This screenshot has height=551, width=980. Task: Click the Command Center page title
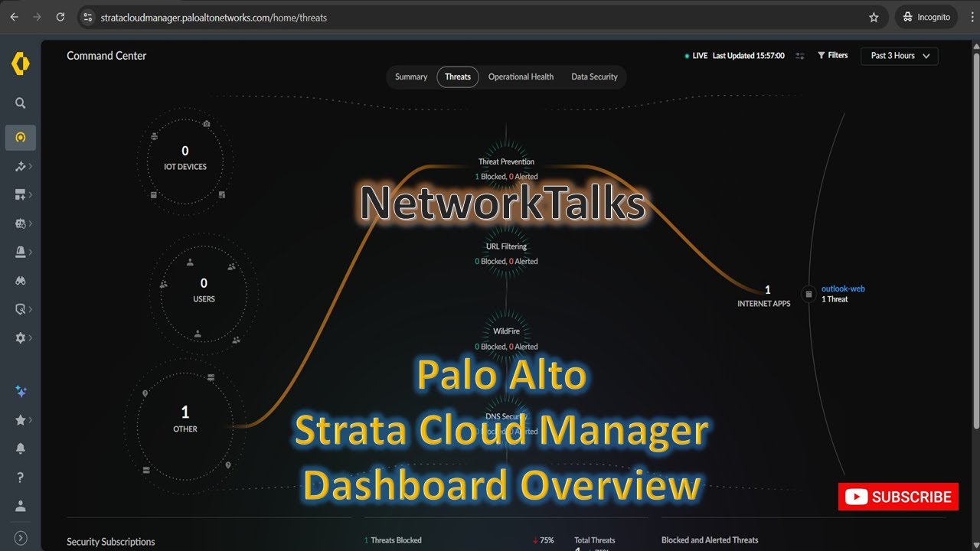click(x=106, y=56)
